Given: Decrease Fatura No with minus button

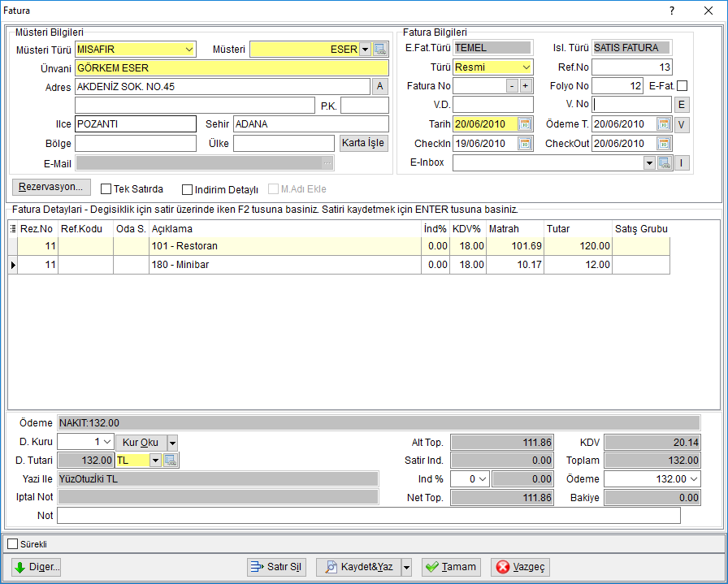Looking at the screenshot, I should [512, 86].
